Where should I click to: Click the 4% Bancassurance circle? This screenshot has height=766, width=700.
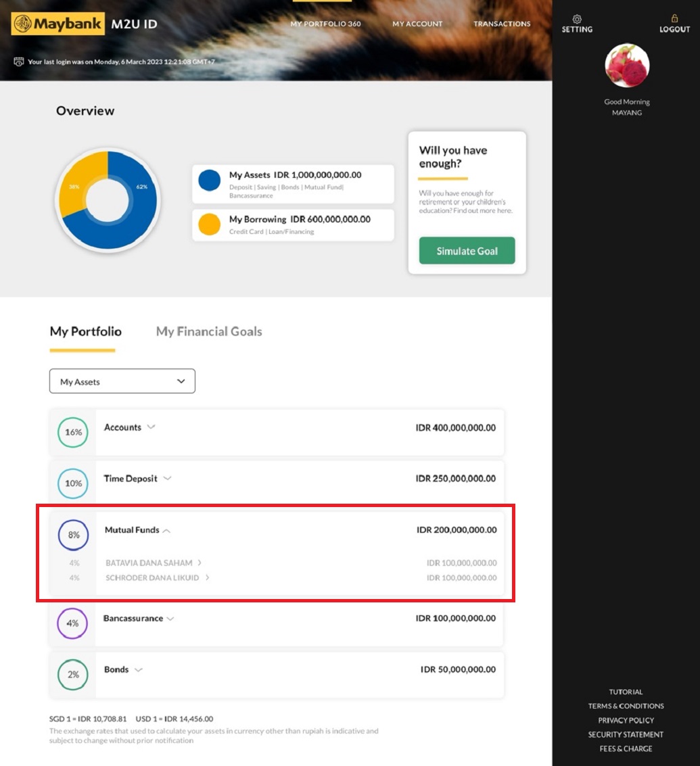point(72,623)
